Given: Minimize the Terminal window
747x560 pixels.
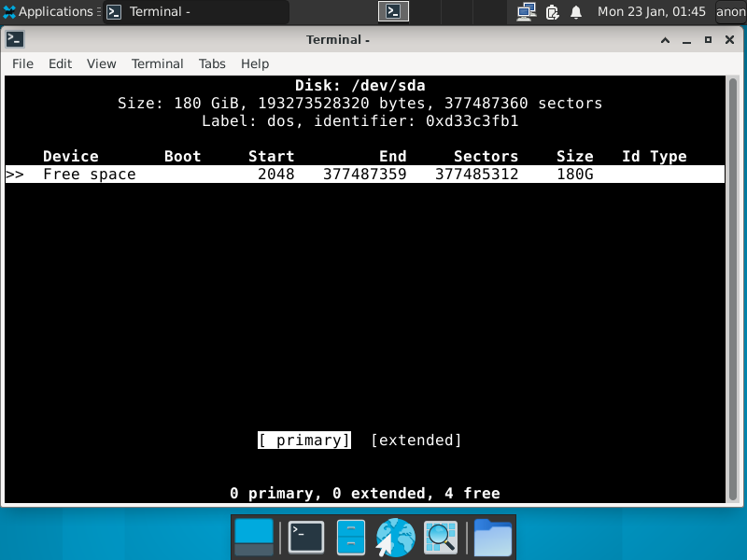Looking at the screenshot, I should point(686,40).
